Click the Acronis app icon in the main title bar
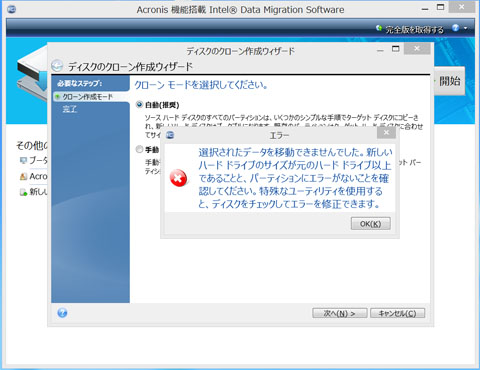 click(x=11, y=9)
